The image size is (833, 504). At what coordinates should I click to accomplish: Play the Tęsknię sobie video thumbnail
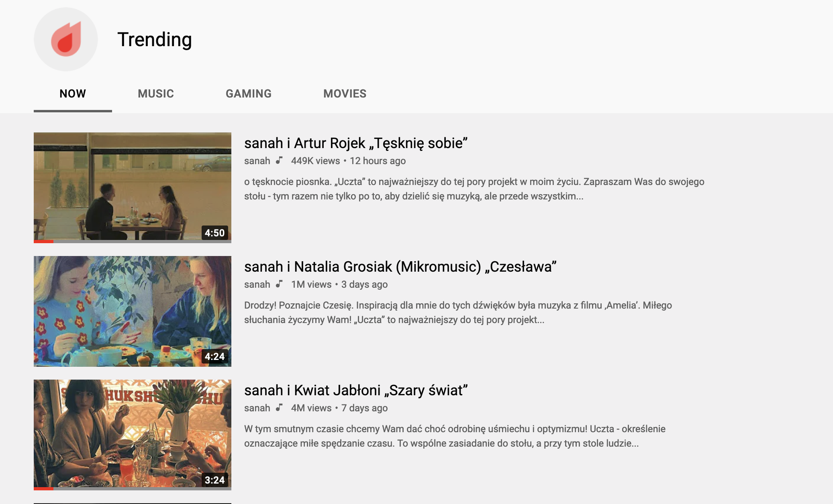(x=133, y=187)
